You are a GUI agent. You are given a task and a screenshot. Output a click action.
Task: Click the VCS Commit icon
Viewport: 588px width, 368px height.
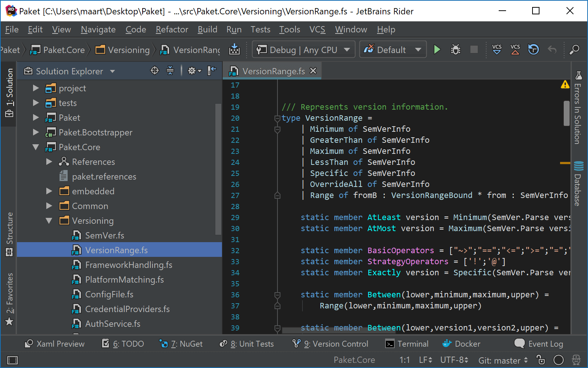(x=515, y=49)
